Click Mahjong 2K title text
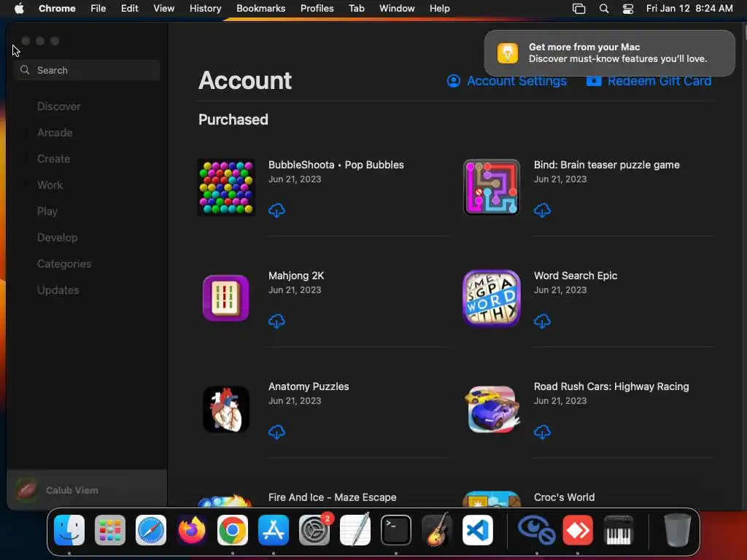This screenshot has width=747, height=560. click(x=296, y=276)
